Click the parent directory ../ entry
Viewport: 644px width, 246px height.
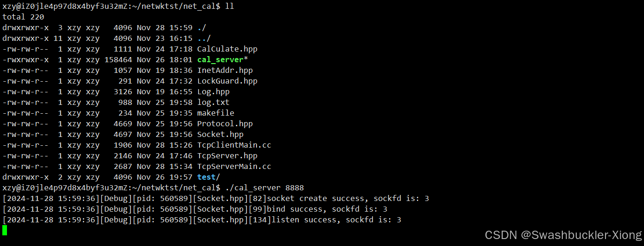click(x=204, y=39)
